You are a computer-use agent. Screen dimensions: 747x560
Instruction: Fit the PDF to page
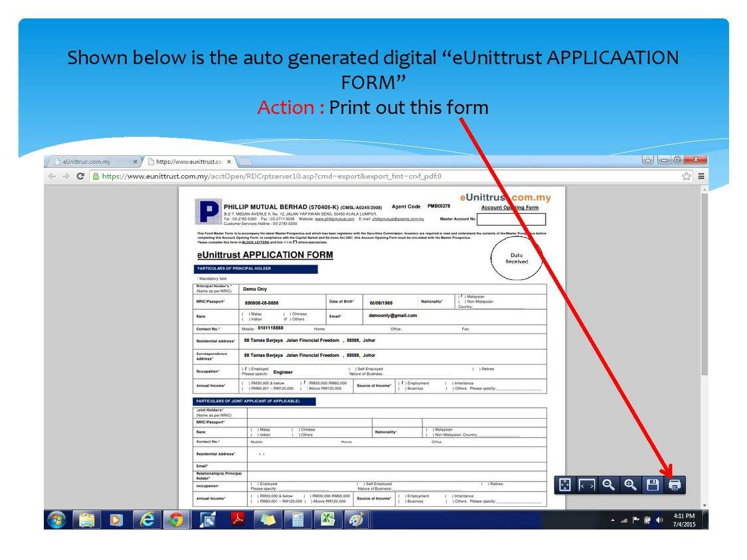(x=564, y=485)
